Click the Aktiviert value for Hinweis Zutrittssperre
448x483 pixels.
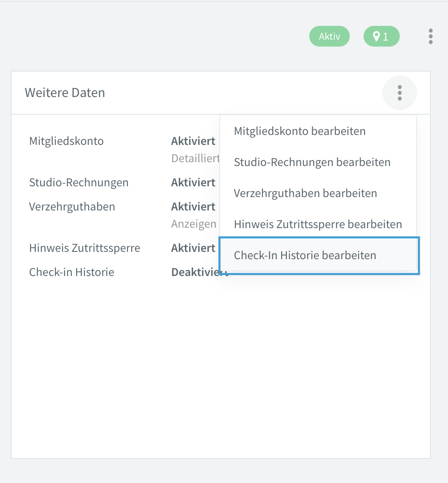pos(193,248)
